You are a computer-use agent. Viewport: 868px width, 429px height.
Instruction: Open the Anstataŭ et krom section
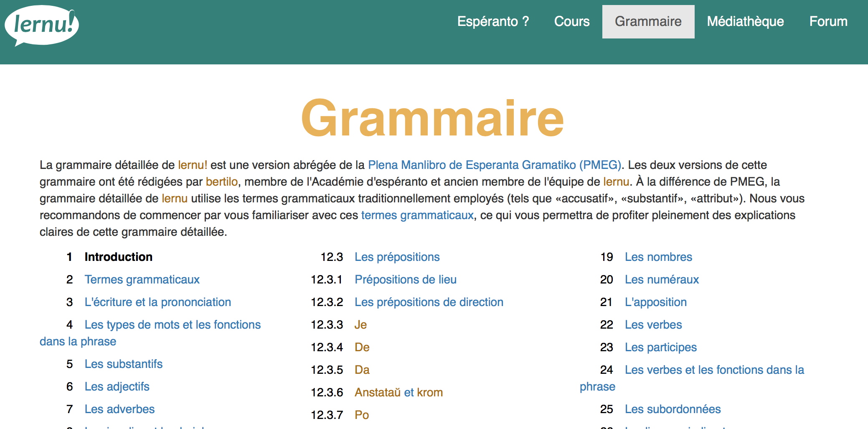pyautogui.click(x=398, y=392)
